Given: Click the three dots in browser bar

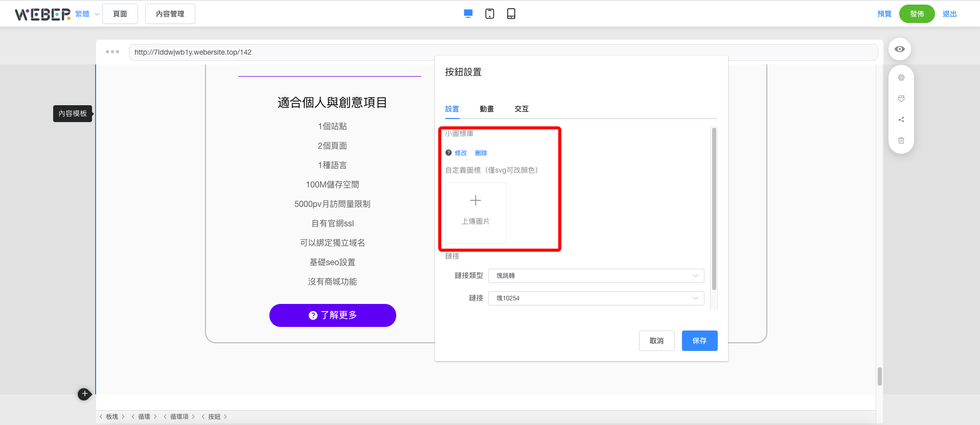Looking at the screenshot, I should [112, 52].
